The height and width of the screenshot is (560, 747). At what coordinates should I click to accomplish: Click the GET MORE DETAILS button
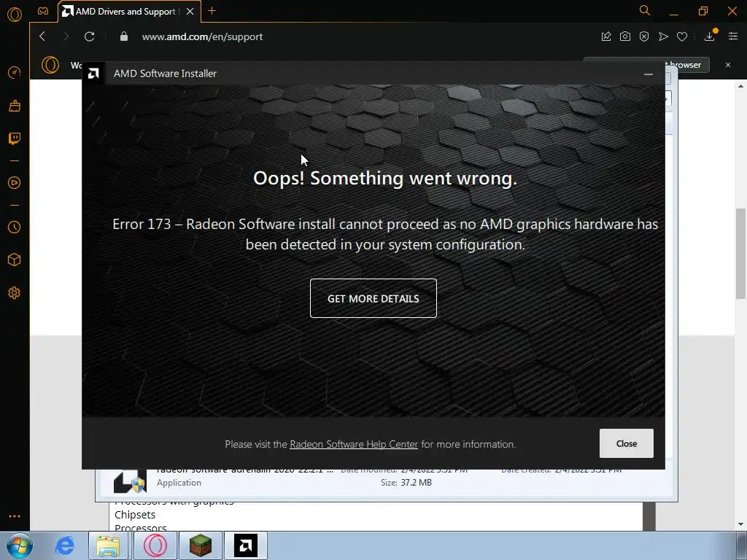(x=373, y=298)
